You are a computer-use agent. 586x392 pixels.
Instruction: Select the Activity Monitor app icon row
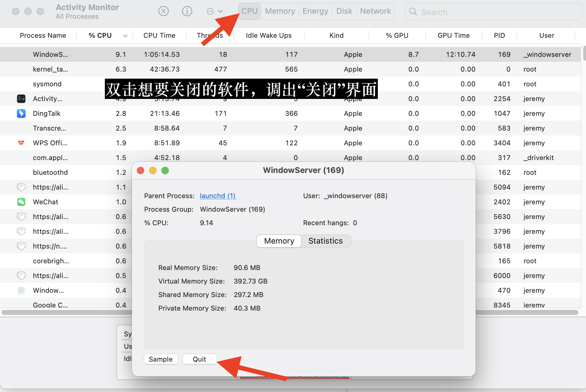point(21,99)
